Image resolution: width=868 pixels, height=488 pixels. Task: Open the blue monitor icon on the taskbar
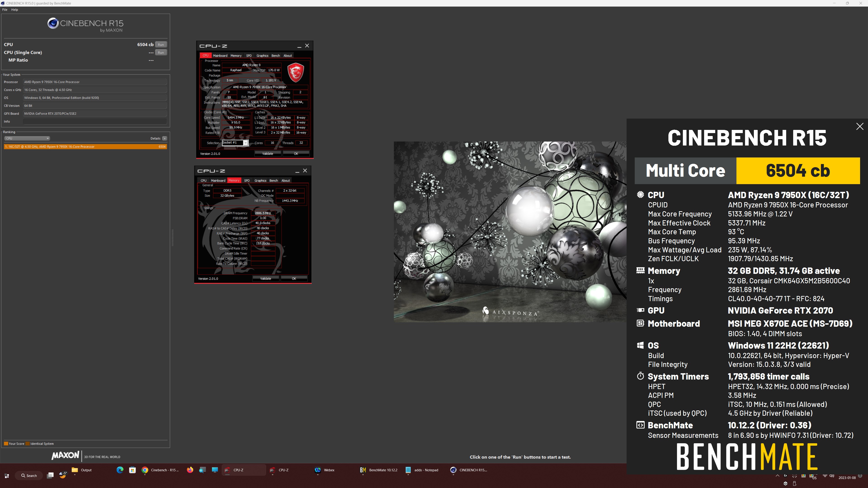point(215,470)
